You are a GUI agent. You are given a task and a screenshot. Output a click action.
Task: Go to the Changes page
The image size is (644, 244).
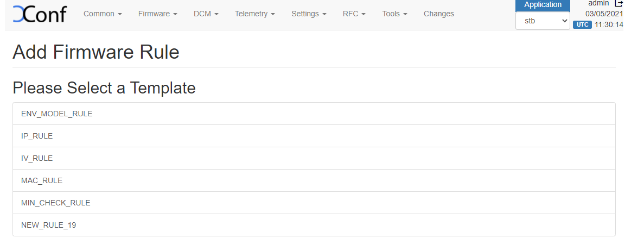tap(438, 14)
